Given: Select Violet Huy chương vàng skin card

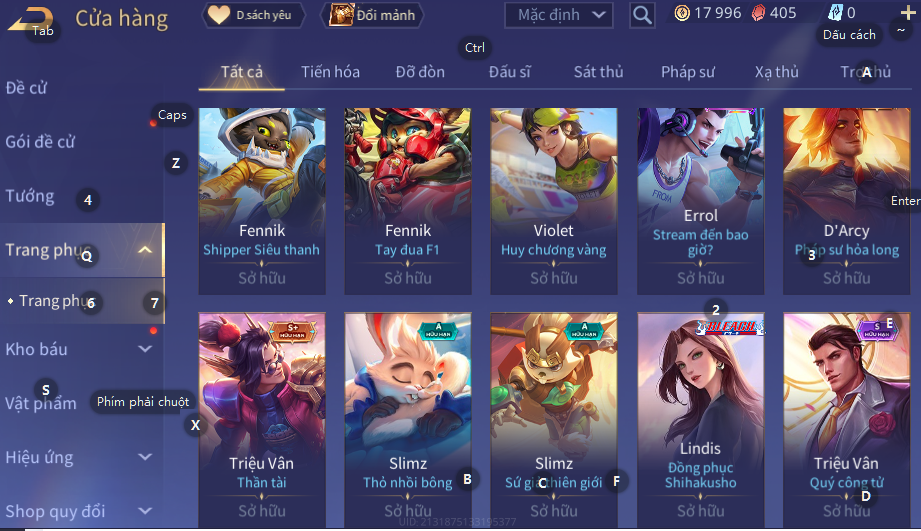Looking at the screenshot, I should point(554,201).
